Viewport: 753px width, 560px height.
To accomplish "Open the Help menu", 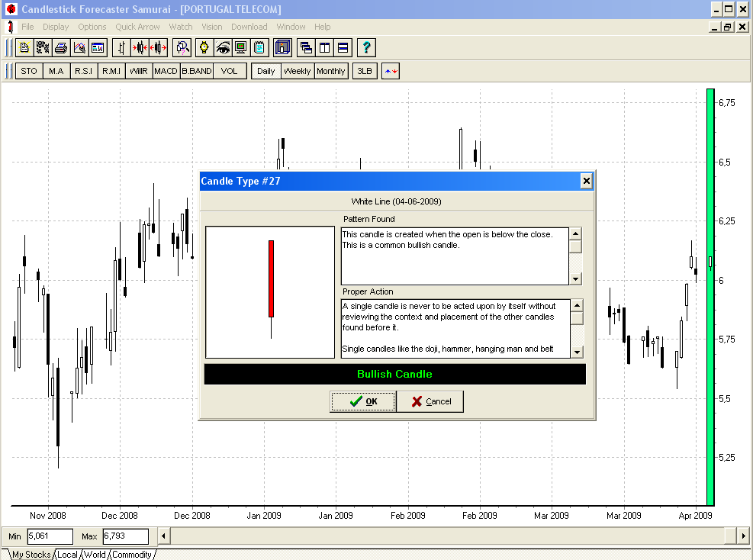I will (x=322, y=27).
